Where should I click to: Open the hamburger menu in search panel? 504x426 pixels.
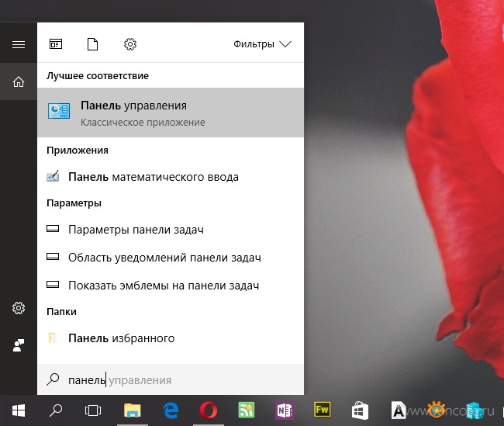point(19,44)
